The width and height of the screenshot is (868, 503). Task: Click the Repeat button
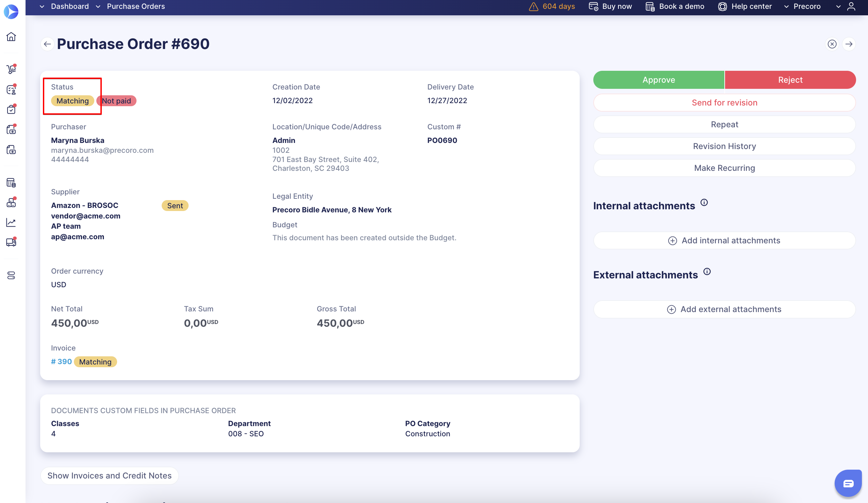coord(724,124)
